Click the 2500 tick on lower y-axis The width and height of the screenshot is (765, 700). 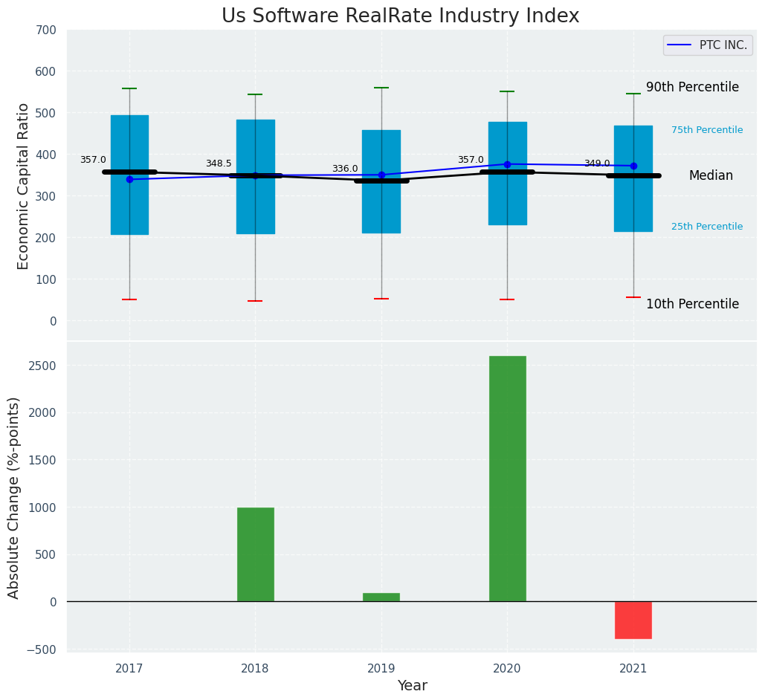click(43, 366)
